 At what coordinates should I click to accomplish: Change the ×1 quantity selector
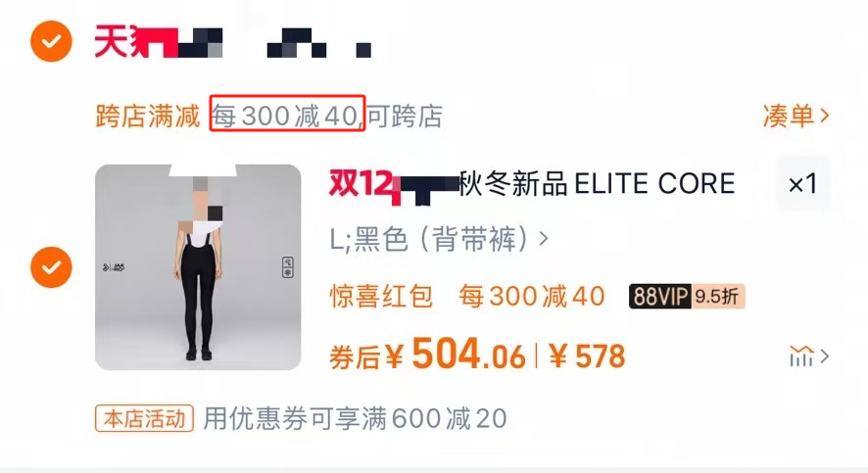pos(802,184)
